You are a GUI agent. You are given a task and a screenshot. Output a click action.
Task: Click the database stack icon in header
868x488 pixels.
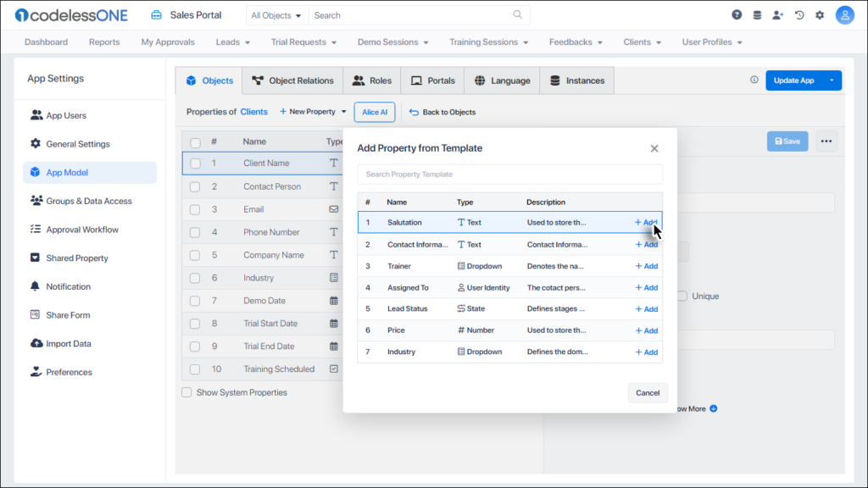[757, 15]
